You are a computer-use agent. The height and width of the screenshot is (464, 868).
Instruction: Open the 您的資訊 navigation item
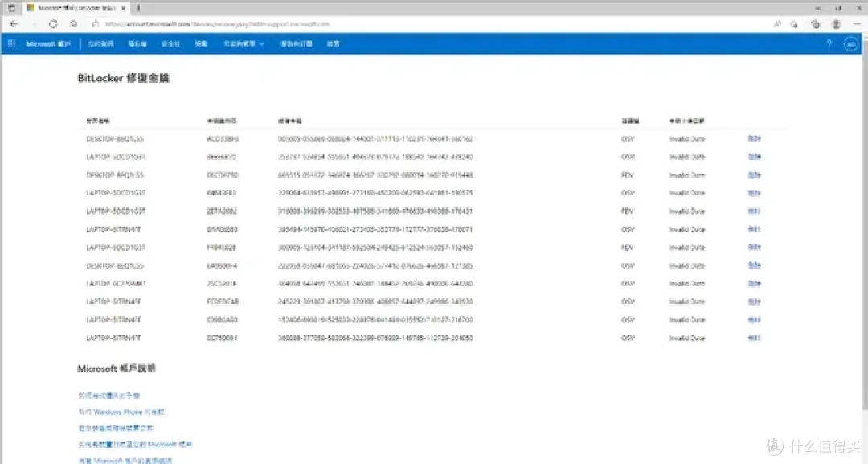[x=100, y=43]
